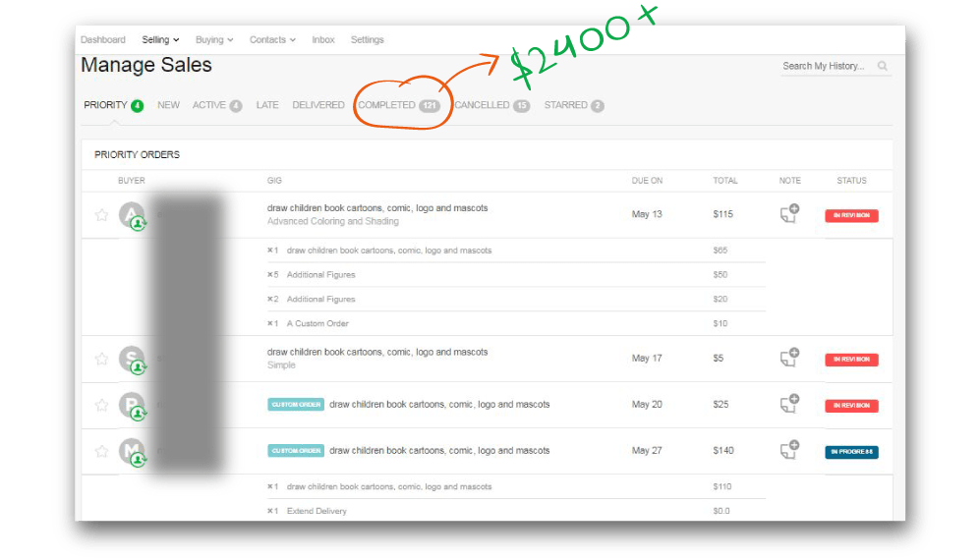
Task: Click Custom Order badge on May 27 row
Action: point(296,451)
